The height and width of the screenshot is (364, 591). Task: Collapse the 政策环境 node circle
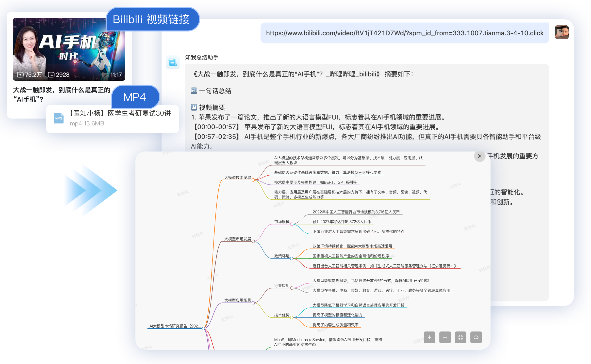point(292,258)
